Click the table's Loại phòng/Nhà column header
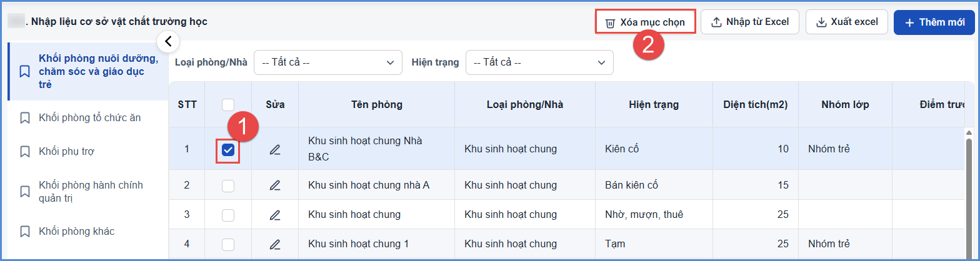 [x=525, y=105]
